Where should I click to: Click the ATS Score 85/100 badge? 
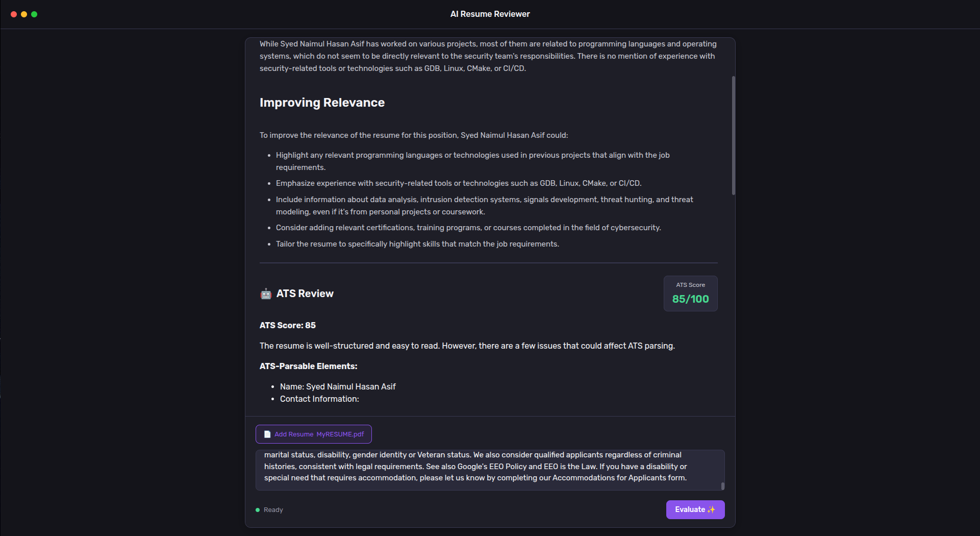(x=690, y=294)
